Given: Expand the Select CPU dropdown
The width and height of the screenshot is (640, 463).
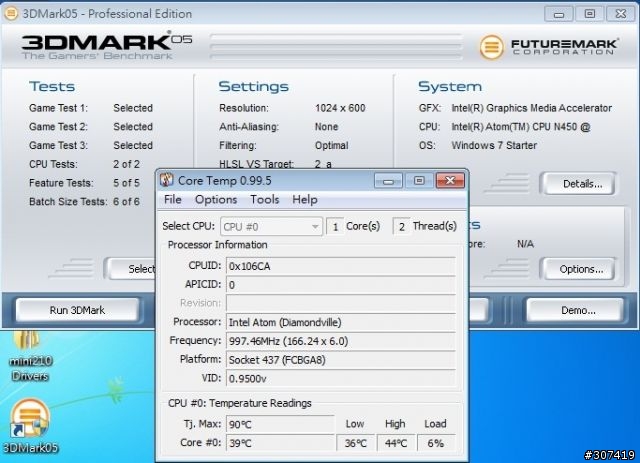Looking at the screenshot, I should coord(271,227).
